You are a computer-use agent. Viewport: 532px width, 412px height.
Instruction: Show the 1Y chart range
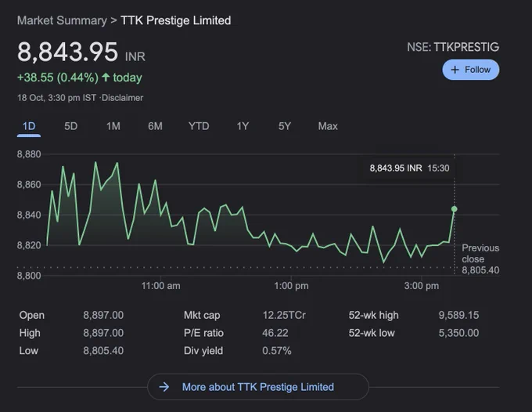(243, 126)
